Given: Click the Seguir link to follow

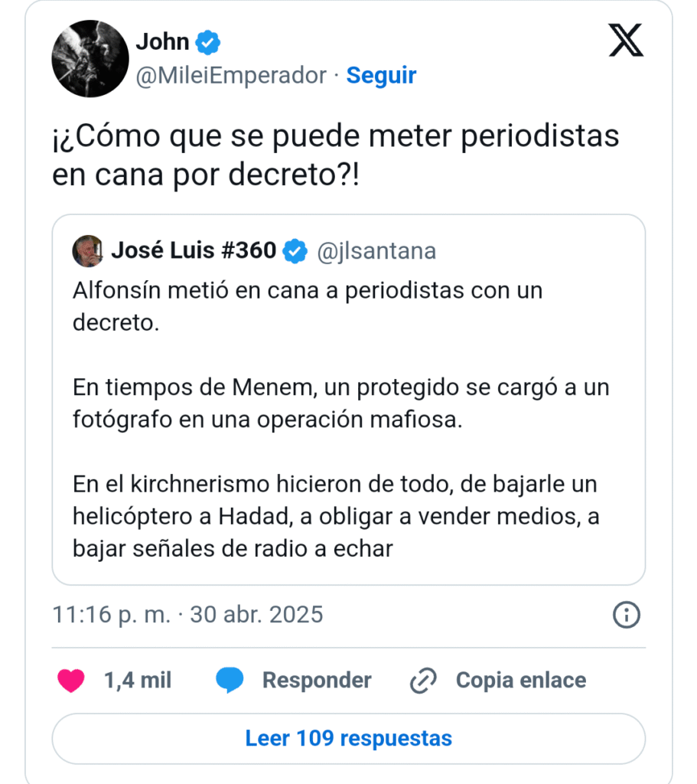Looking at the screenshot, I should [x=381, y=76].
